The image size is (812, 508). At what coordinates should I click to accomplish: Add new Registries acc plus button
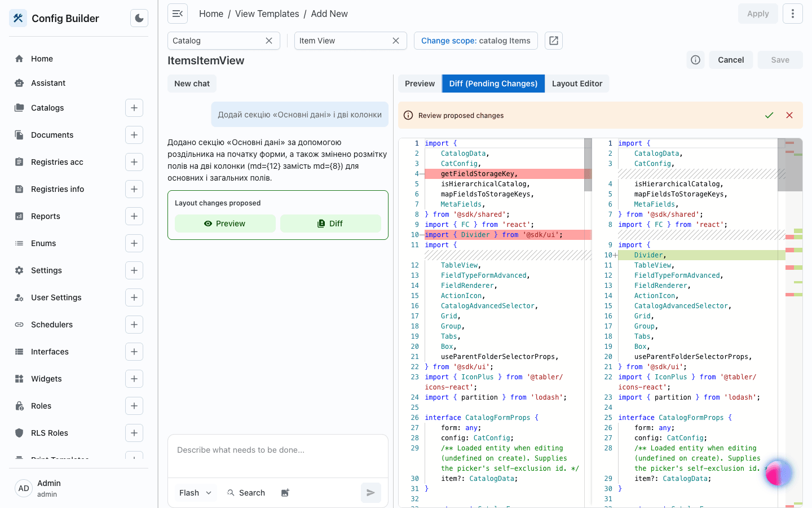tap(134, 162)
